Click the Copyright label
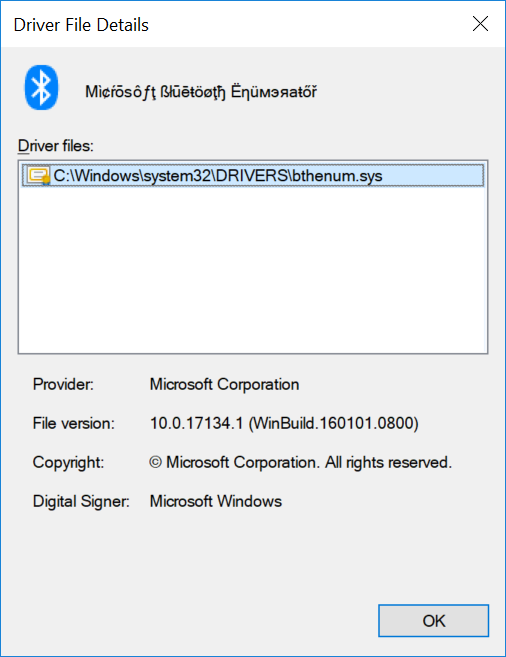Image resolution: width=506 pixels, height=657 pixels. tap(68, 462)
